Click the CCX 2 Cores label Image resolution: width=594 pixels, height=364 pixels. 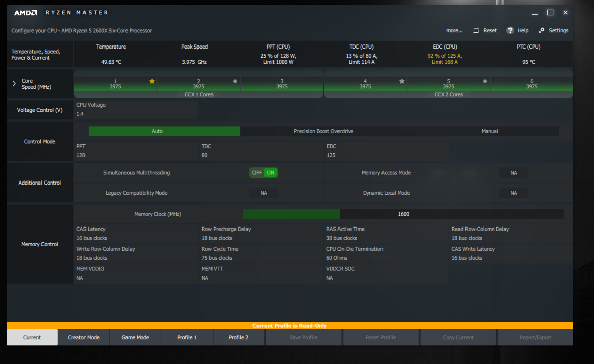(x=448, y=94)
